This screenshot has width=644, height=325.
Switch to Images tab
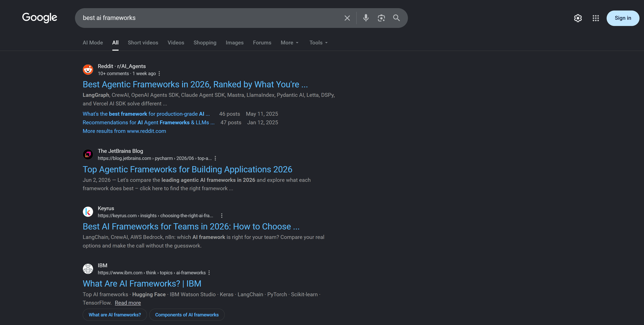tap(235, 43)
